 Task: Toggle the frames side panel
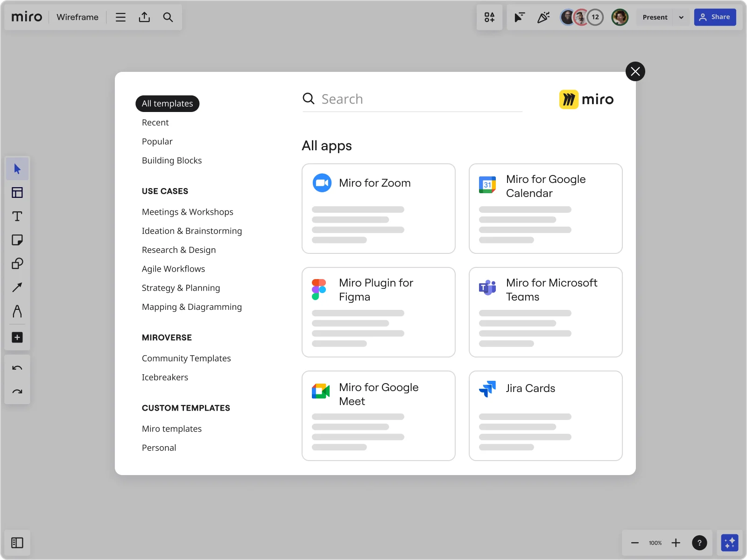pos(17,543)
